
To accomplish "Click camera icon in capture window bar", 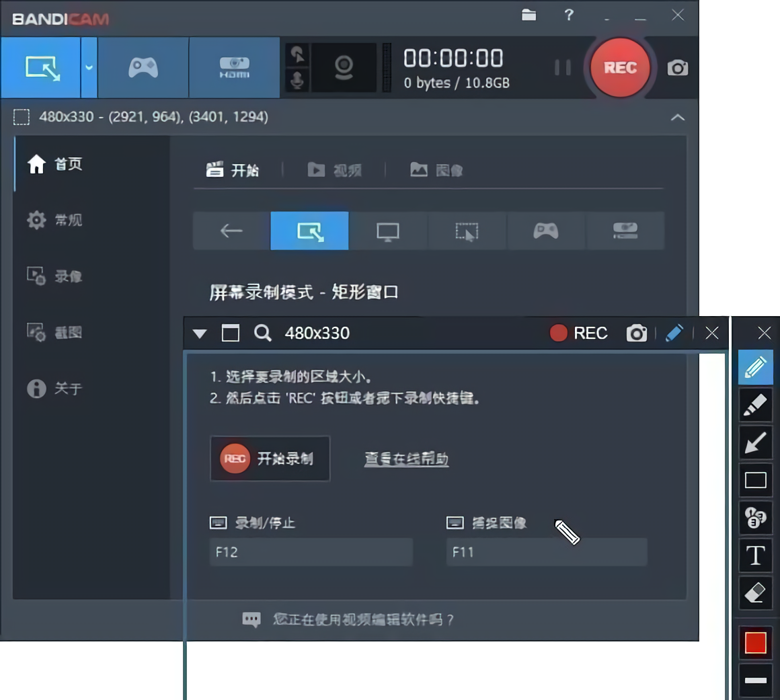I will click(x=636, y=333).
